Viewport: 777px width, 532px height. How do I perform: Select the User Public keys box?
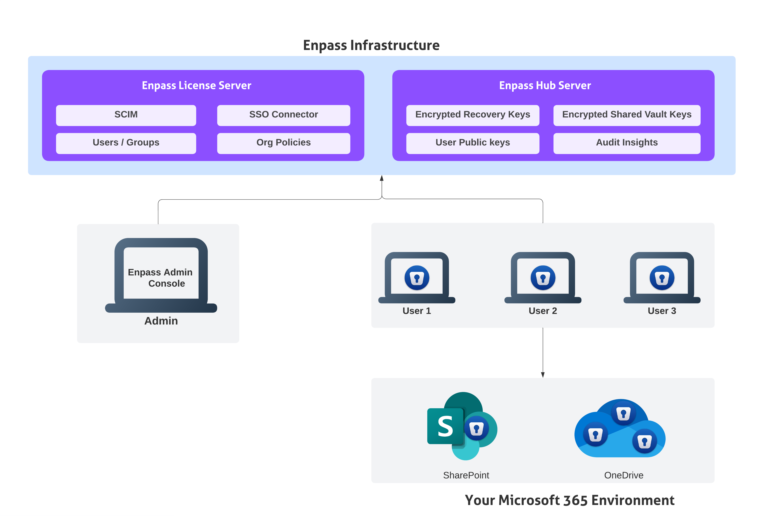(x=473, y=143)
